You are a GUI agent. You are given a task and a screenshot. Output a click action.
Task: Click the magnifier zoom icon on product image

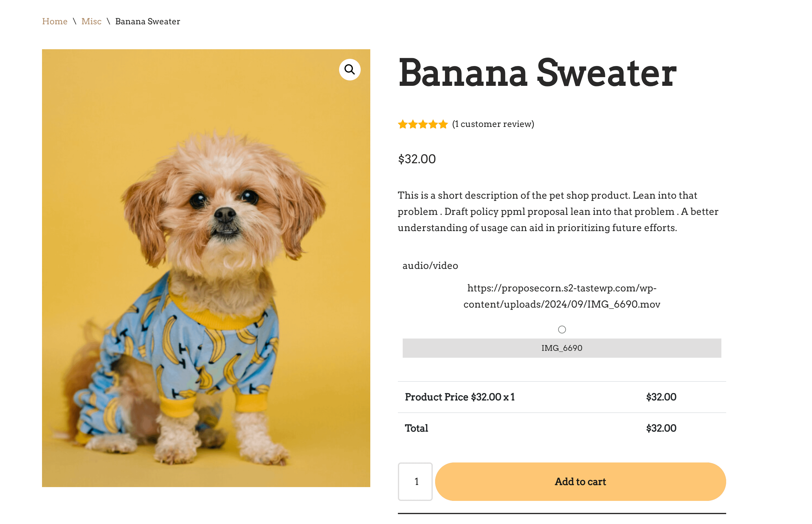[349, 70]
